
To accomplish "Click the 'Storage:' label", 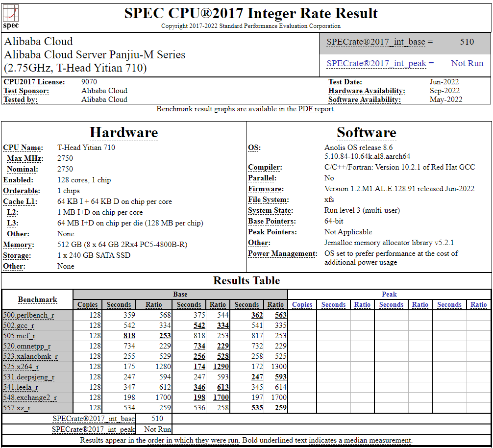I will pos(17,255).
